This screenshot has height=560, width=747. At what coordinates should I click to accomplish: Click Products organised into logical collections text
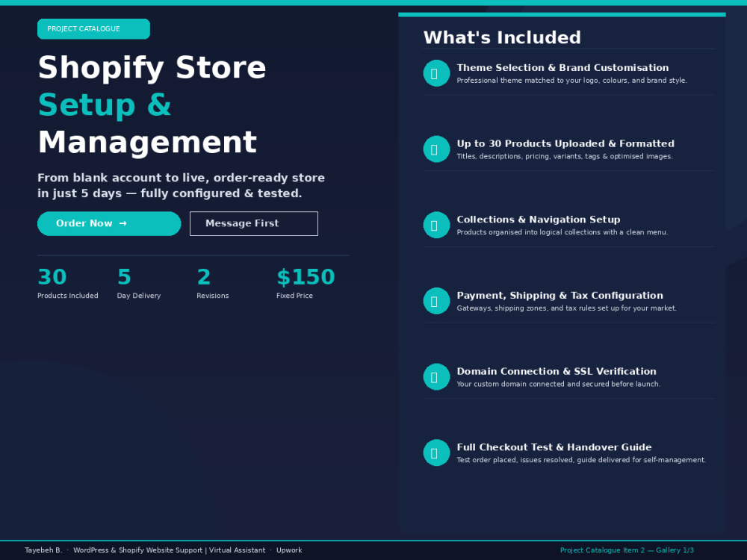562,232
